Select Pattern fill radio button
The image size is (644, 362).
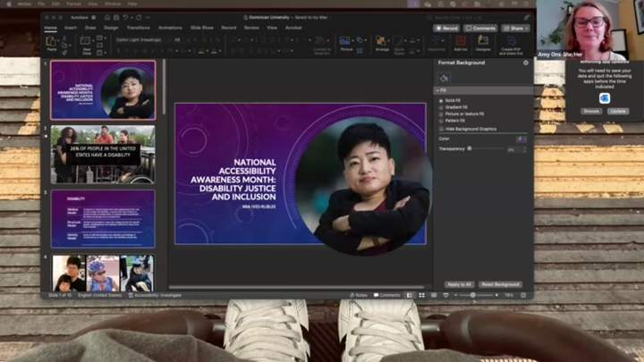pos(441,121)
